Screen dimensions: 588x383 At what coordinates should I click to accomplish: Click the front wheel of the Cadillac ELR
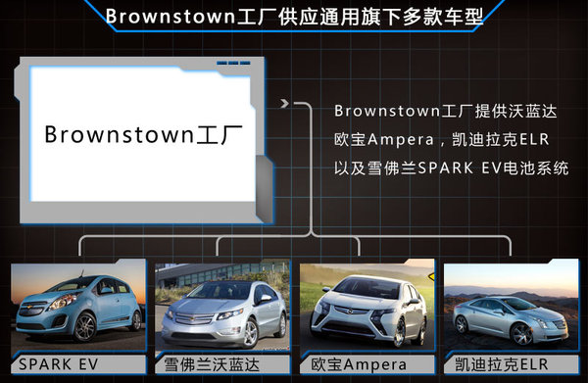click(x=521, y=333)
